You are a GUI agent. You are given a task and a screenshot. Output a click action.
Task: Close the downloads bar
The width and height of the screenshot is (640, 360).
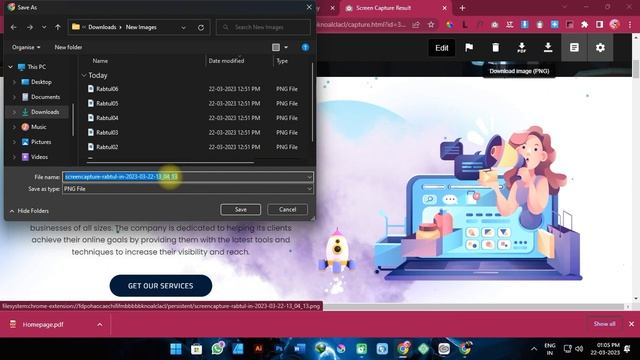coord(631,324)
